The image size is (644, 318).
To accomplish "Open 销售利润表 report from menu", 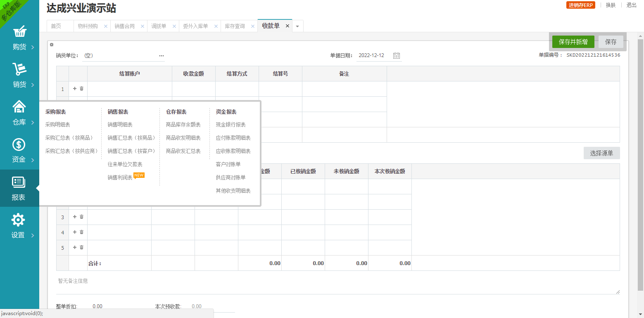I will [x=120, y=177].
